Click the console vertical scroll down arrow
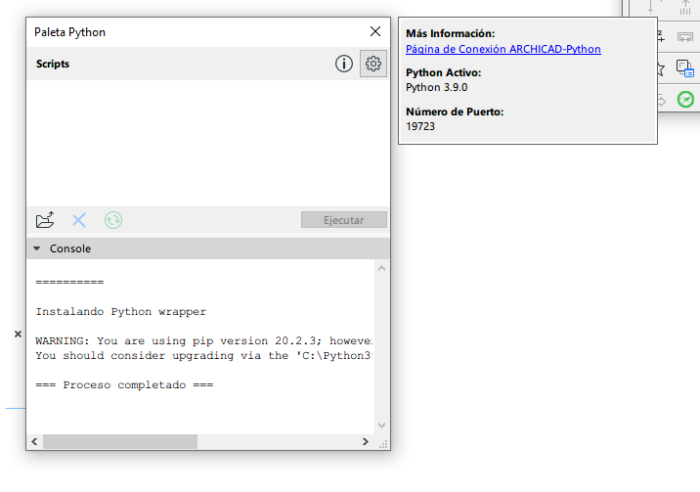 coord(382,425)
